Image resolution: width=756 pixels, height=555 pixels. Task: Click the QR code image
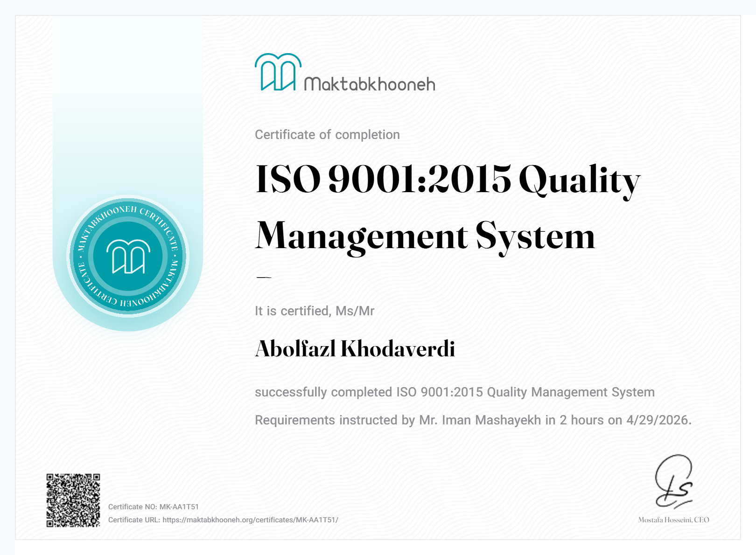click(x=73, y=500)
